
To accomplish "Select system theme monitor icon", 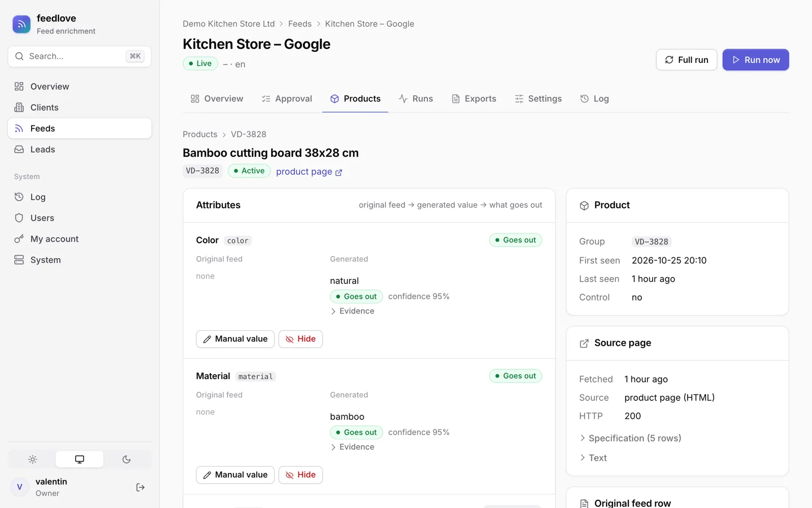I will coord(80,459).
